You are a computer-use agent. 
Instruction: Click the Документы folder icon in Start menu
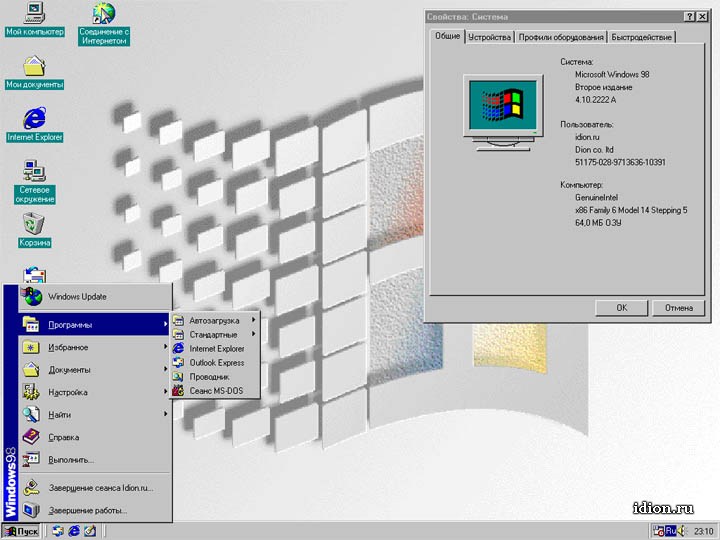tap(31, 369)
